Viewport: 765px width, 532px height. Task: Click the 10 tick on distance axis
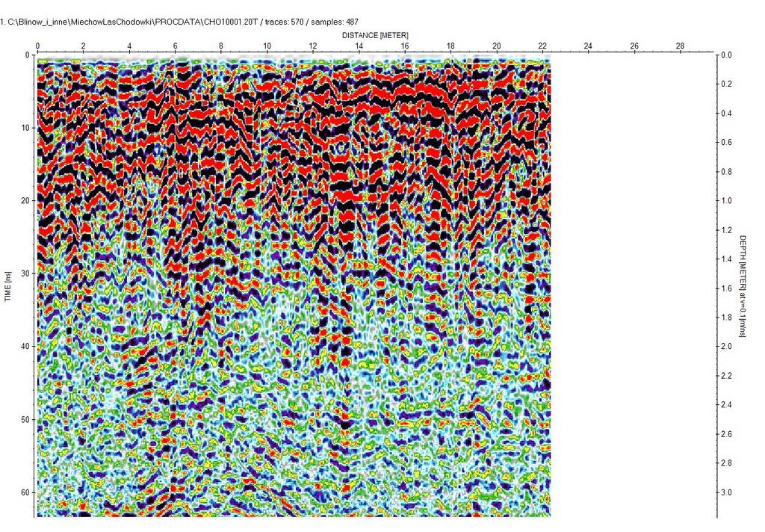point(267,46)
